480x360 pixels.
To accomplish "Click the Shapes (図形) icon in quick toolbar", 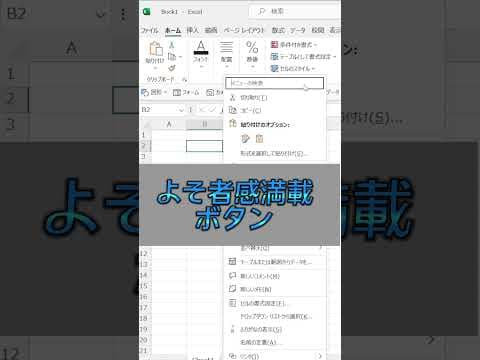I will coord(145,92).
